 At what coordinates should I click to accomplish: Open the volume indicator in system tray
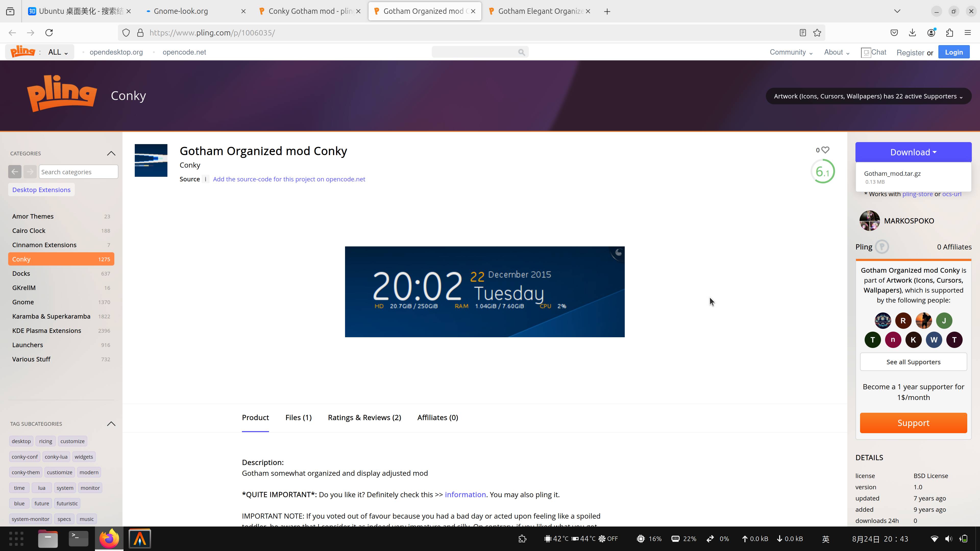(949, 539)
